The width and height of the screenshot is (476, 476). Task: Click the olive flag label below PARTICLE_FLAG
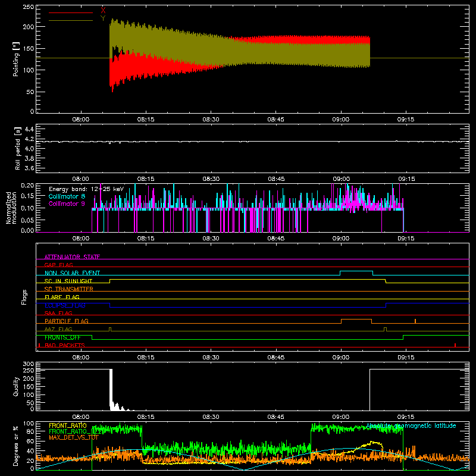pos(58,329)
